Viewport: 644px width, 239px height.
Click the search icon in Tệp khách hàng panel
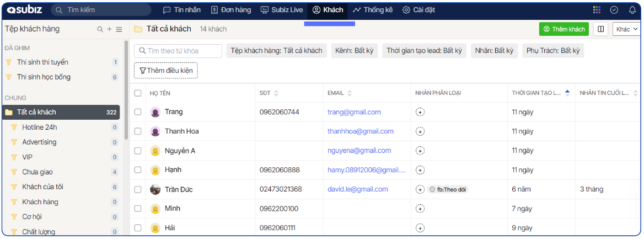pos(100,29)
